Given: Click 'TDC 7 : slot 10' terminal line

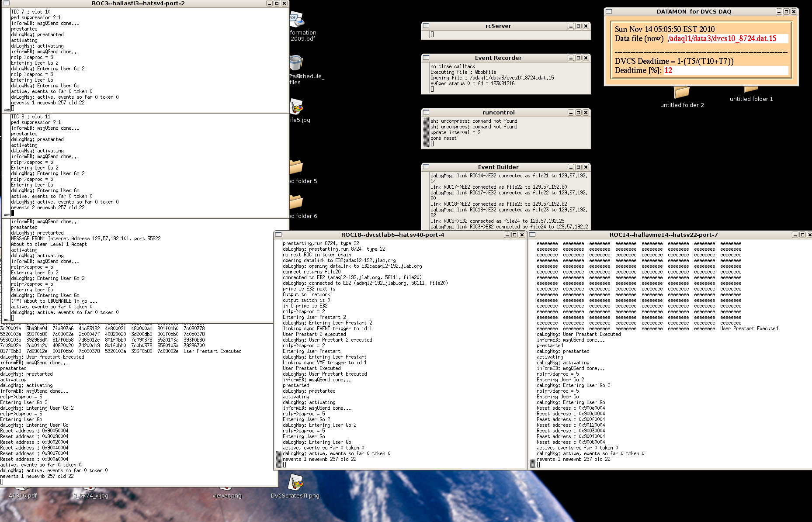Looking at the screenshot, I should pyautogui.click(x=31, y=12).
